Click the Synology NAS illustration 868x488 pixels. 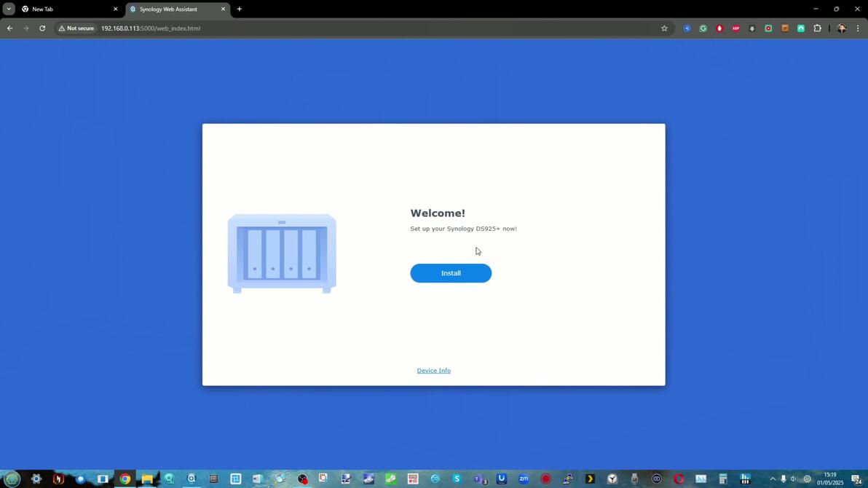(282, 253)
